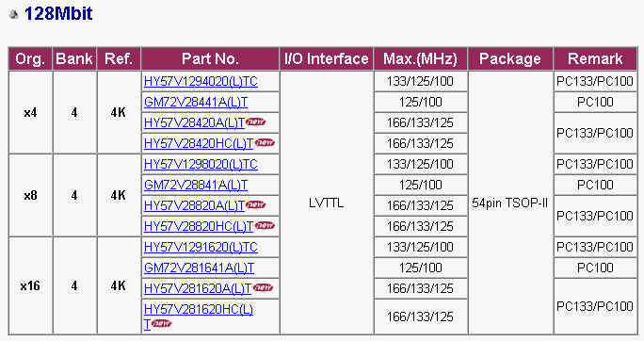Open the HY57V28820HC(L)T part link
The height and width of the screenshot is (341, 644).
click(199, 226)
